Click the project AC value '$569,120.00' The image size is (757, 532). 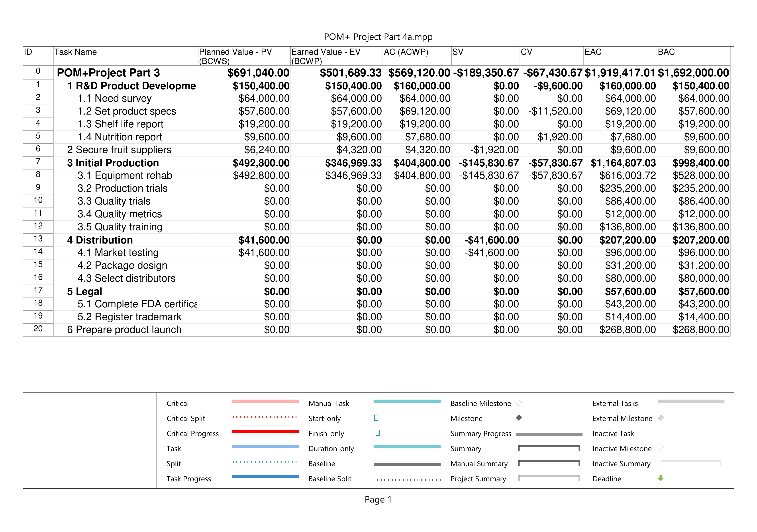point(419,72)
